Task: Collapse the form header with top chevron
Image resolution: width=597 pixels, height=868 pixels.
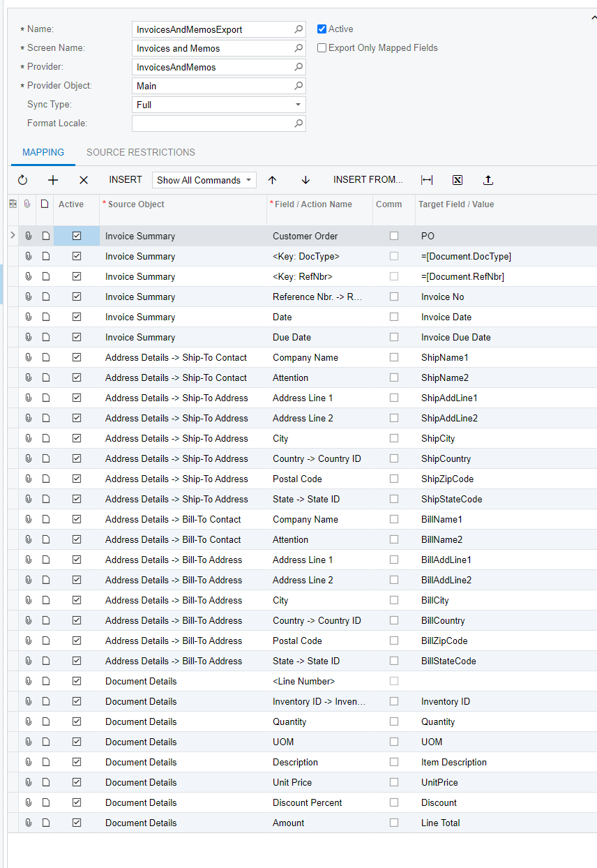Action: [593, 18]
